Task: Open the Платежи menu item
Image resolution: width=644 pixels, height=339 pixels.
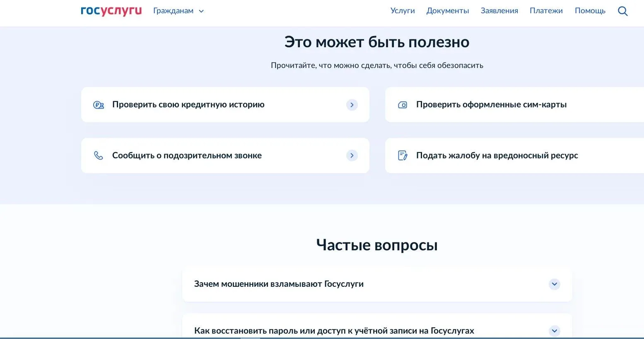Action: [546, 11]
